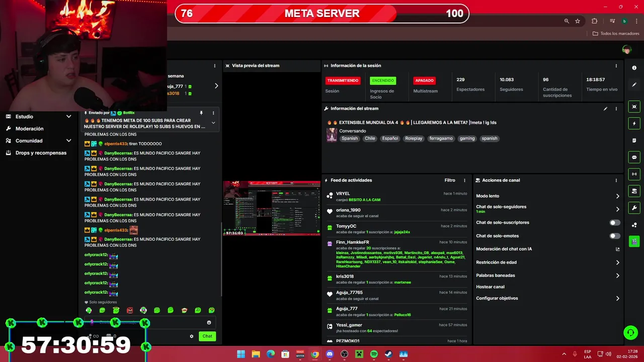Edit stream info with the pencil icon
Viewport: 644px width, 362px height.
point(605,109)
